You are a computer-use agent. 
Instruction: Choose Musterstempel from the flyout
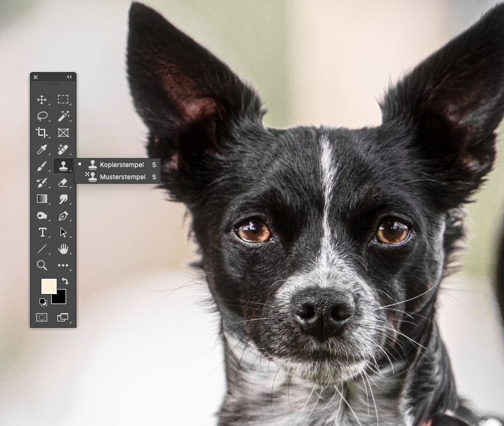[121, 177]
